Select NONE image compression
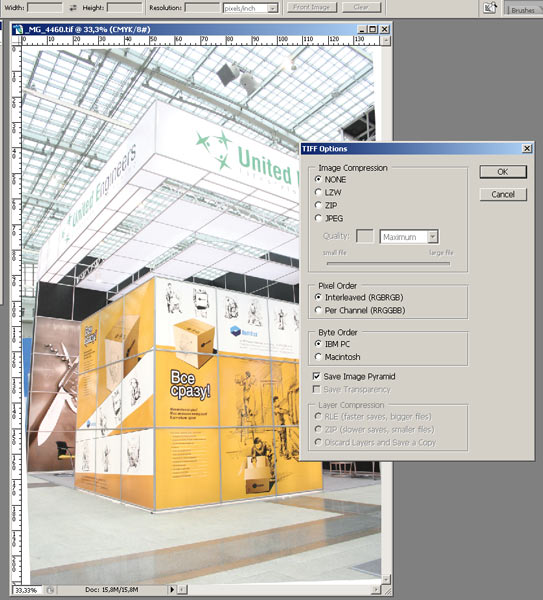This screenshot has width=543, height=600. point(331,179)
